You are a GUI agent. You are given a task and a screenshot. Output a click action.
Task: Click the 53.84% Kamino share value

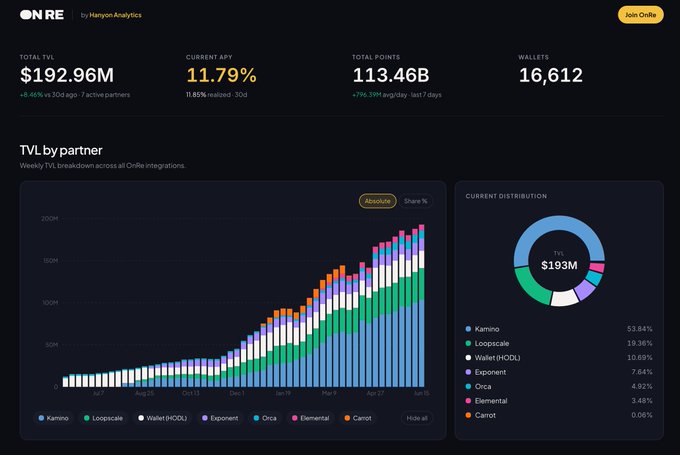click(x=639, y=329)
